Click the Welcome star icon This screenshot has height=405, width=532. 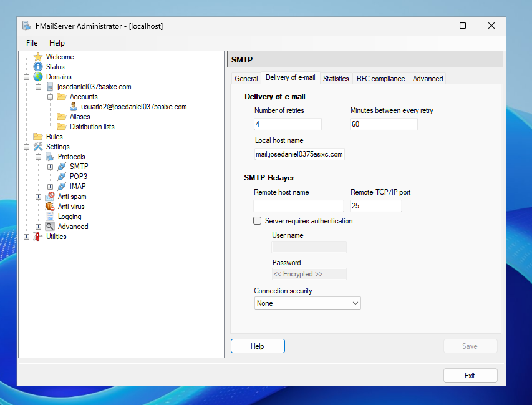tap(38, 57)
